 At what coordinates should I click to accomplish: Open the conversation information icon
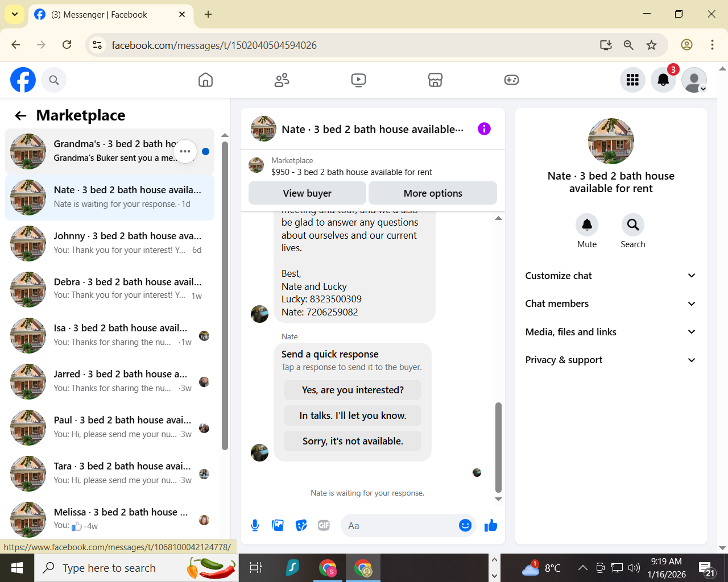[x=484, y=129]
